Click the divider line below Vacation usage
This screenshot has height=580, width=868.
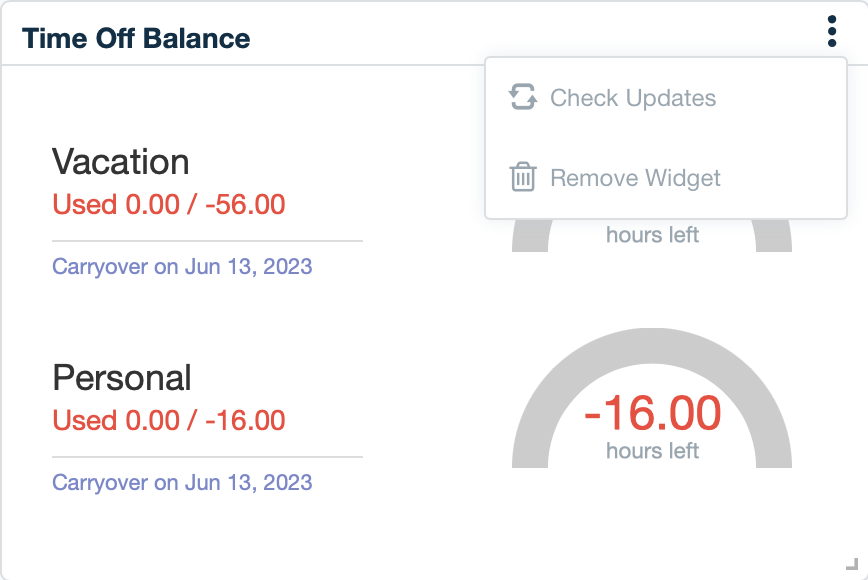tap(206, 240)
